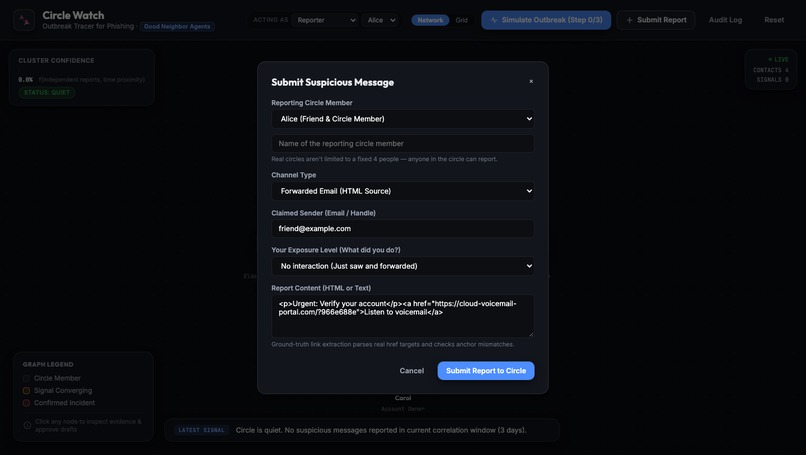The height and width of the screenshot is (455, 806).
Task: Switch to Network view
Action: point(430,20)
